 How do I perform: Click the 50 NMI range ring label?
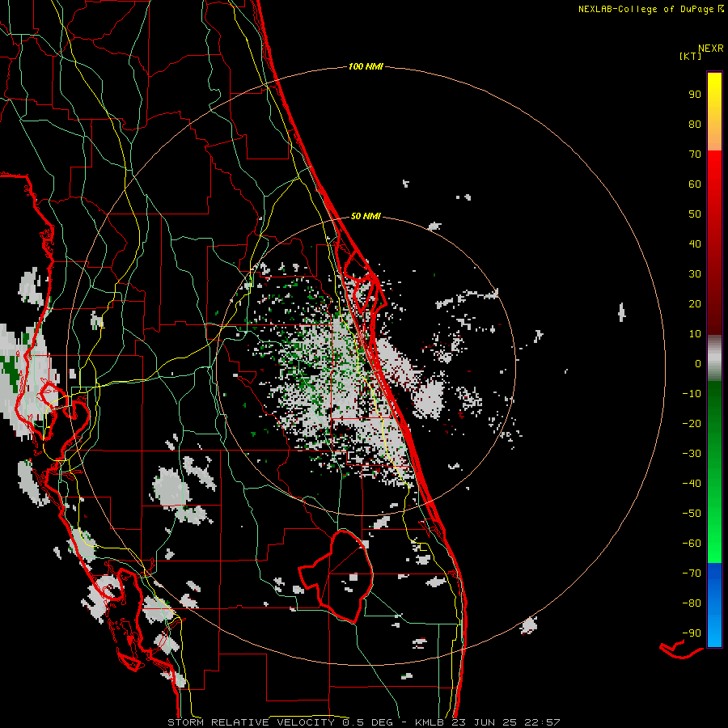pyautogui.click(x=366, y=216)
